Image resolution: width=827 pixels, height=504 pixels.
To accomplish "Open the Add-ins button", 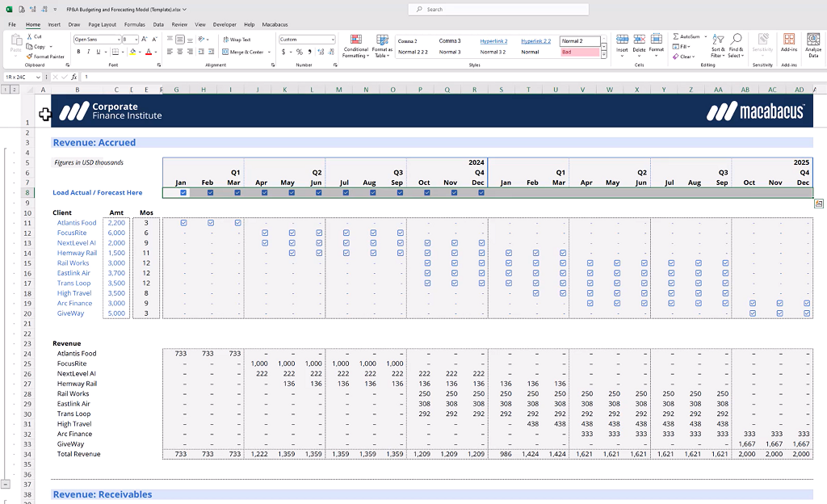I will pos(789,44).
